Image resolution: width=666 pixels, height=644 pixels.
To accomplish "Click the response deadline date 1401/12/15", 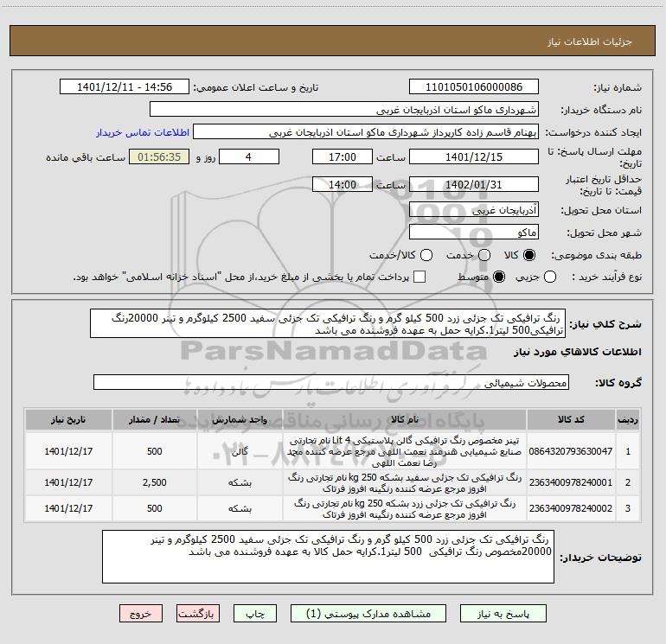I will click(x=474, y=156).
